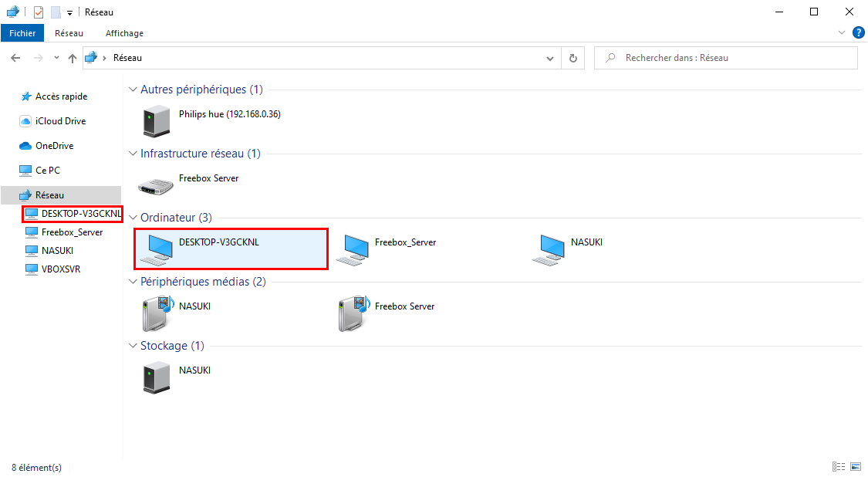This screenshot has height=477, width=868.
Task: Go up one folder level
Action: tap(73, 58)
